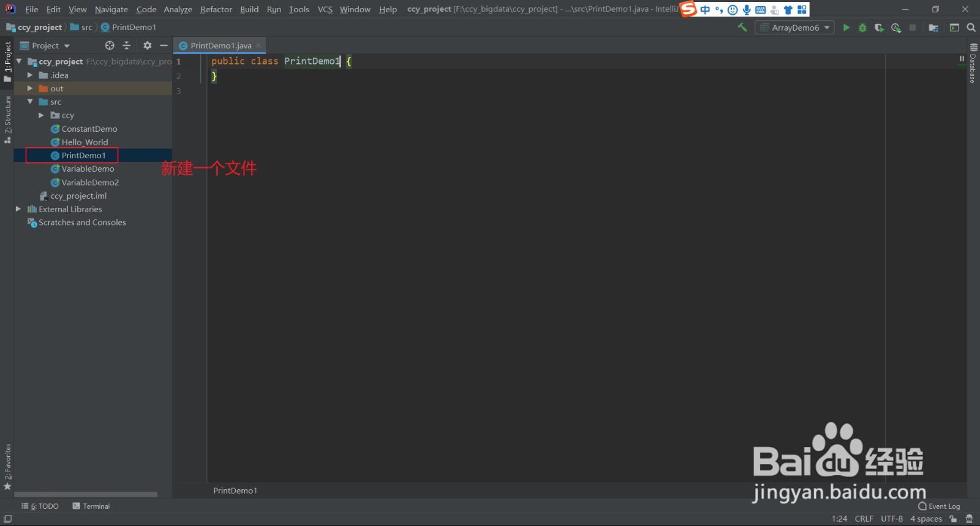Click ccy_project breadcrumb in navigation bar

point(34,28)
